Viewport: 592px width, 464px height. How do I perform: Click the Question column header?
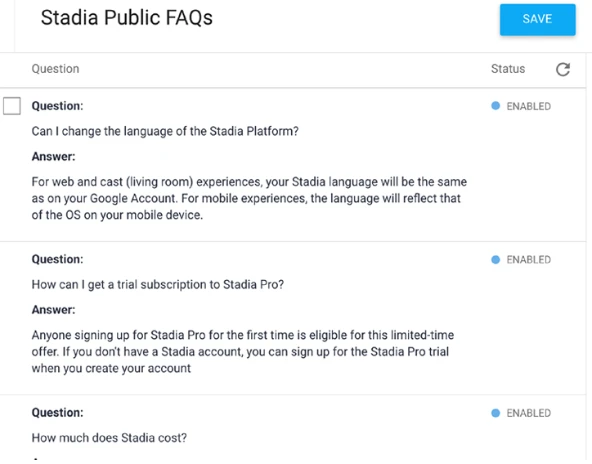click(x=56, y=69)
